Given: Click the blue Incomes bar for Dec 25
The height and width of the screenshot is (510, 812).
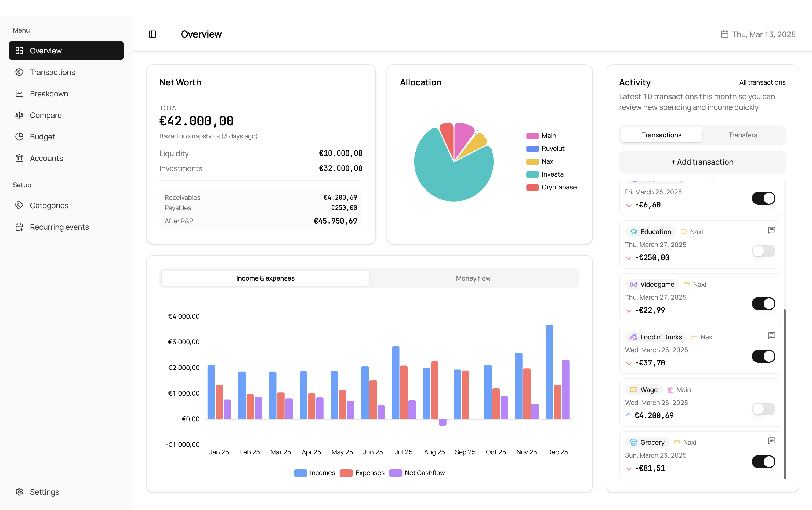Looking at the screenshot, I should point(549,372).
